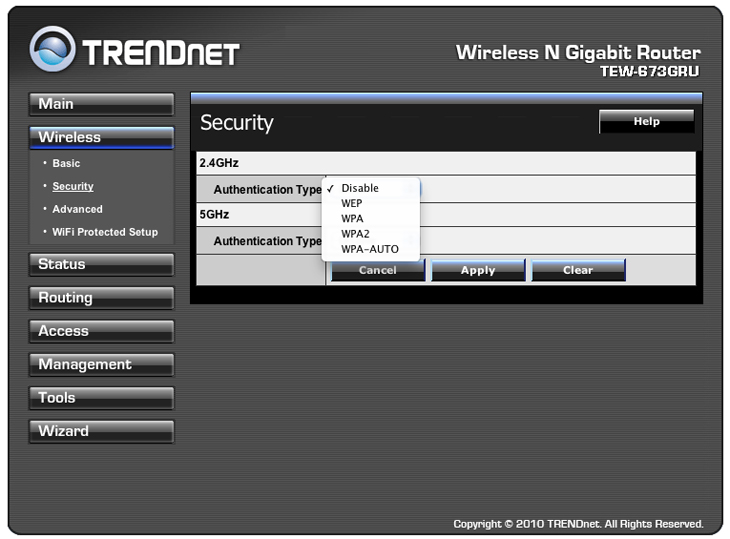730x539 pixels.
Task: Open the Main menu section
Action: [x=101, y=104]
